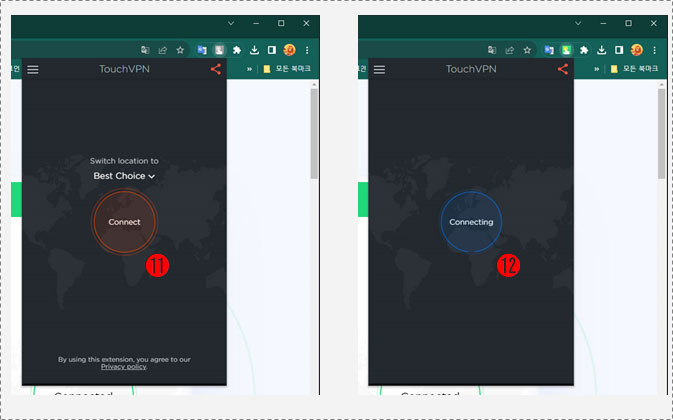Viewport: 673px width, 420px height.
Task: Click share icon in left TouchVPN popup
Action: coord(216,69)
